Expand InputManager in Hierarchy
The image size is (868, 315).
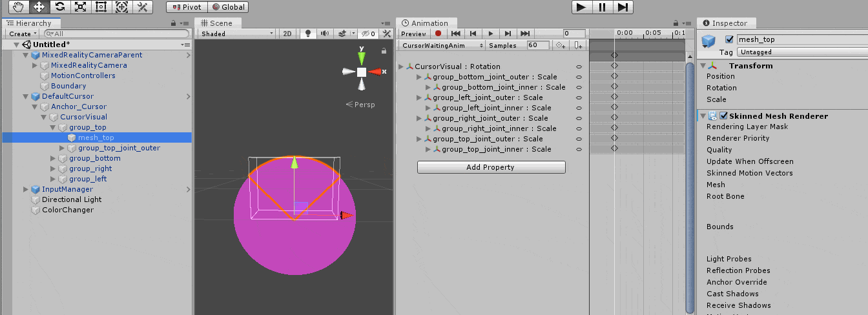pyautogui.click(x=26, y=189)
